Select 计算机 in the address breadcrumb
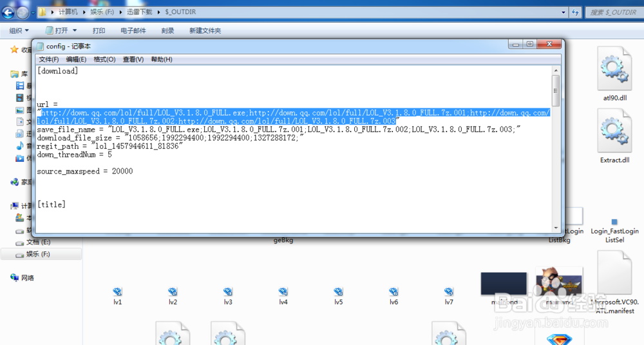644x345 pixels. pyautogui.click(x=68, y=12)
